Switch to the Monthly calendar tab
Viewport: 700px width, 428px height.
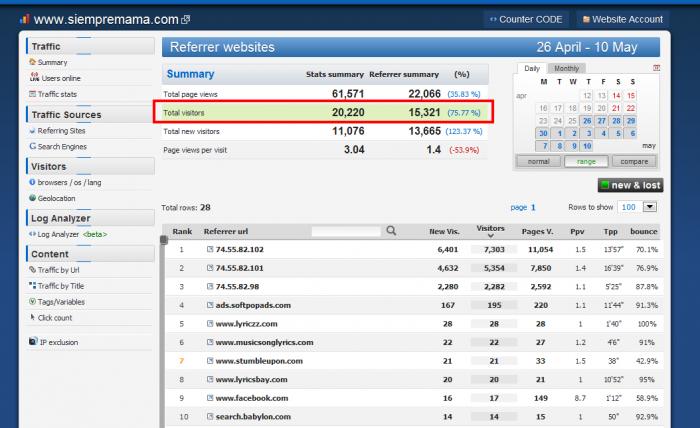566,68
